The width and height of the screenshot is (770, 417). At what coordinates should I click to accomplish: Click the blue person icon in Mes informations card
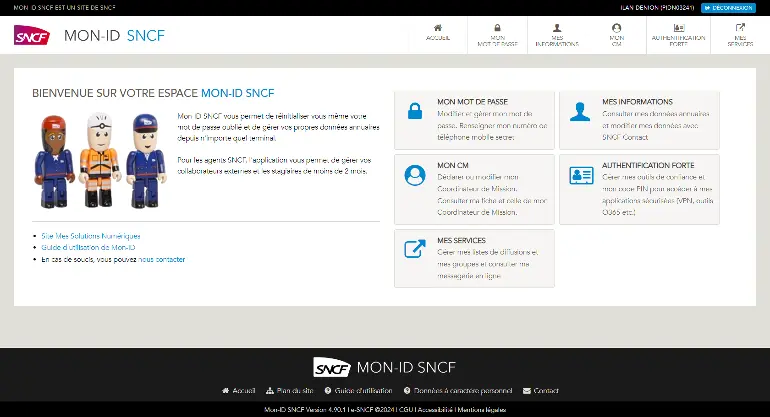click(580, 112)
